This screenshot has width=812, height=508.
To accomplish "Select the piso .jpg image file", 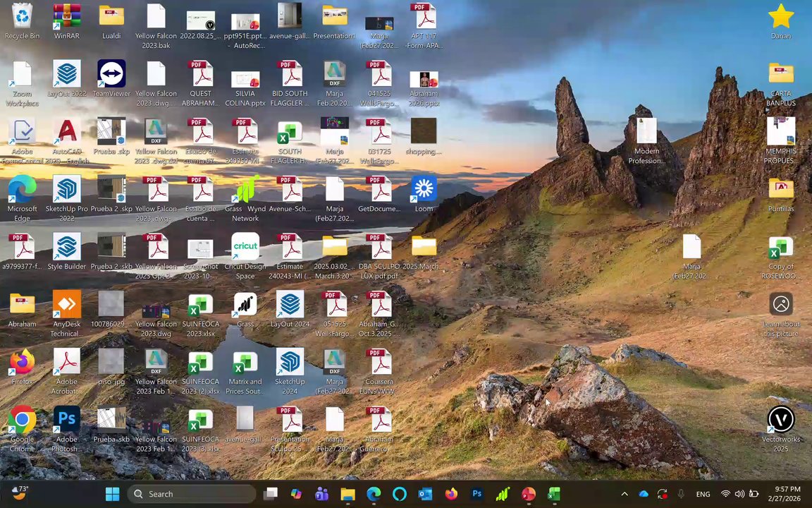I will point(111,367).
